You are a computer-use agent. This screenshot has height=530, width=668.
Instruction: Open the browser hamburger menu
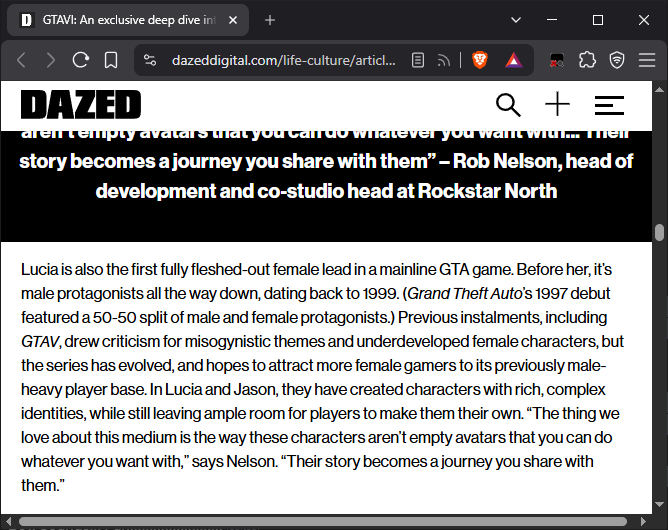(647, 60)
